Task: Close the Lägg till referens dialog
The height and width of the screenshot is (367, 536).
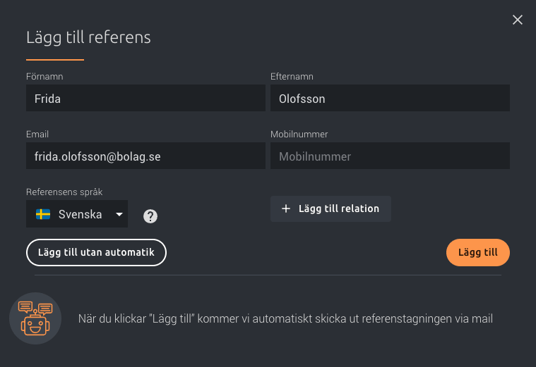Action: pyautogui.click(x=517, y=20)
